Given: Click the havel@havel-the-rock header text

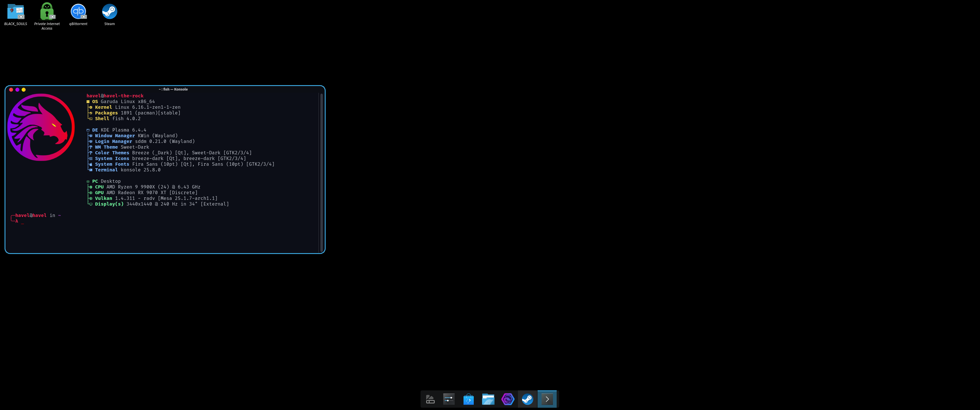Looking at the screenshot, I should click(115, 96).
